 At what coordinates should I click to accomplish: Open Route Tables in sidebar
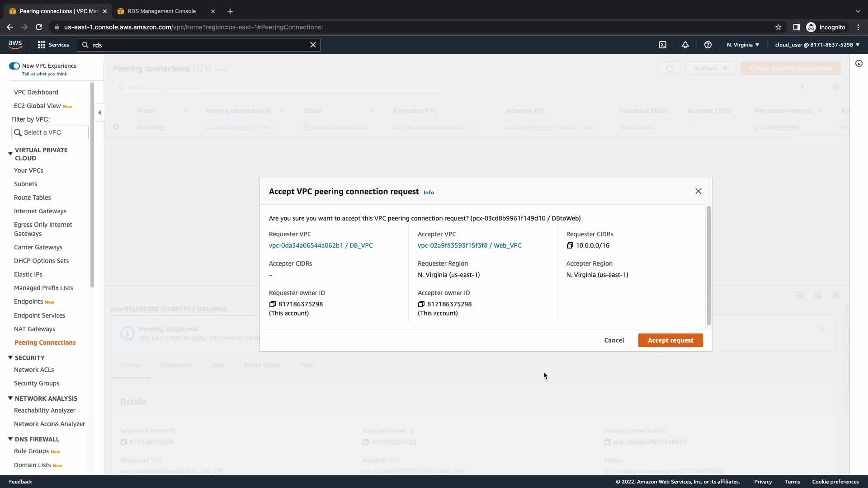[x=32, y=197]
